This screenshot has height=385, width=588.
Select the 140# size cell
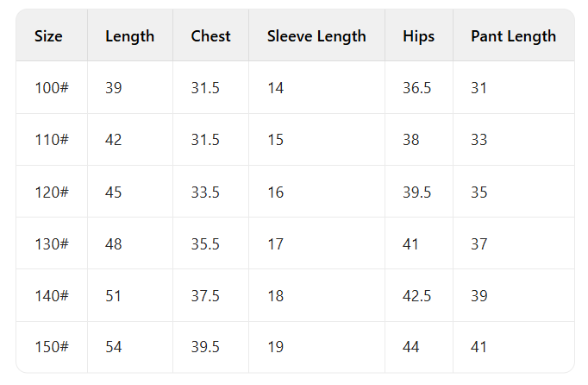coord(52,296)
